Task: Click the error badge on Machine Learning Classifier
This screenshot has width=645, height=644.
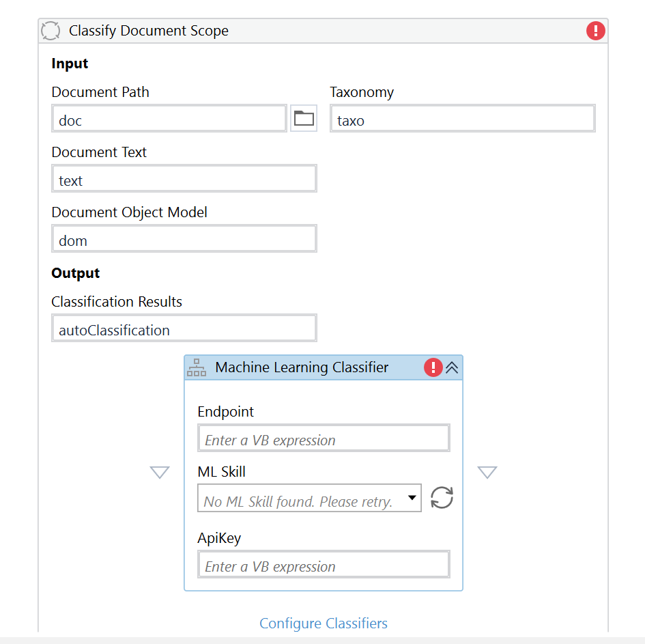Action: click(433, 367)
